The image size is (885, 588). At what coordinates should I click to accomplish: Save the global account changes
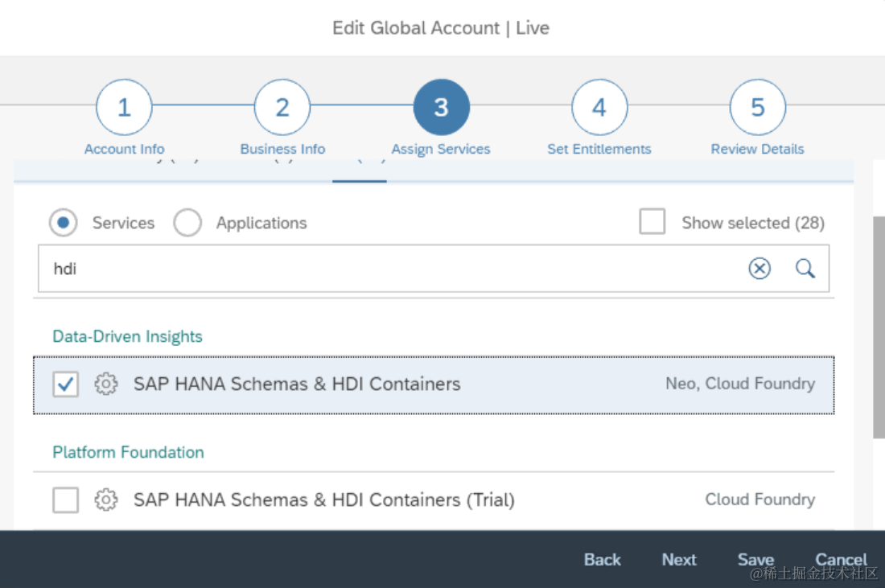[755, 560]
